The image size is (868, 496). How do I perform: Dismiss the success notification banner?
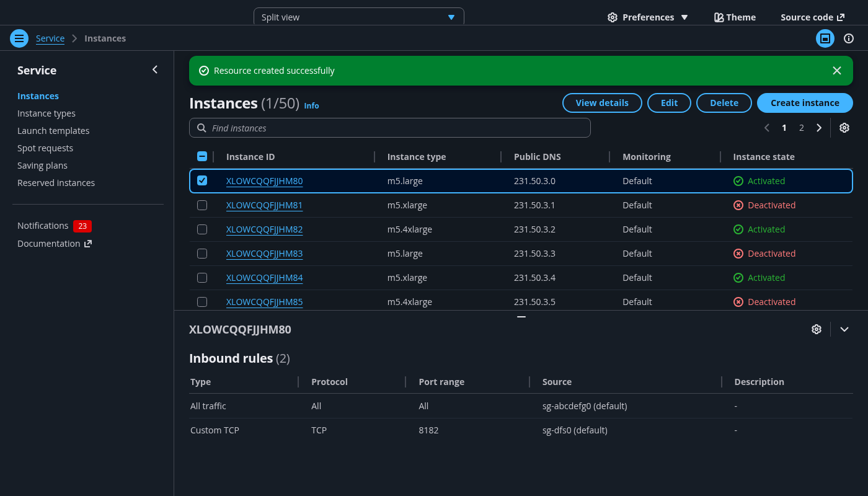point(836,71)
